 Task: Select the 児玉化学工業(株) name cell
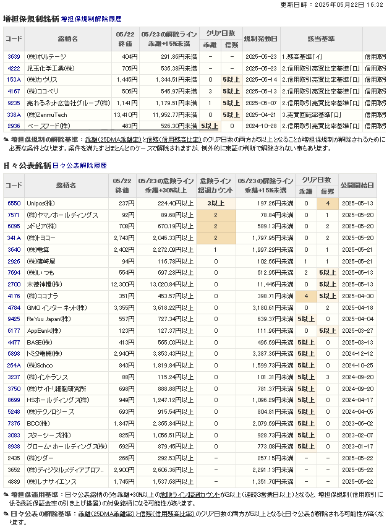point(68,68)
